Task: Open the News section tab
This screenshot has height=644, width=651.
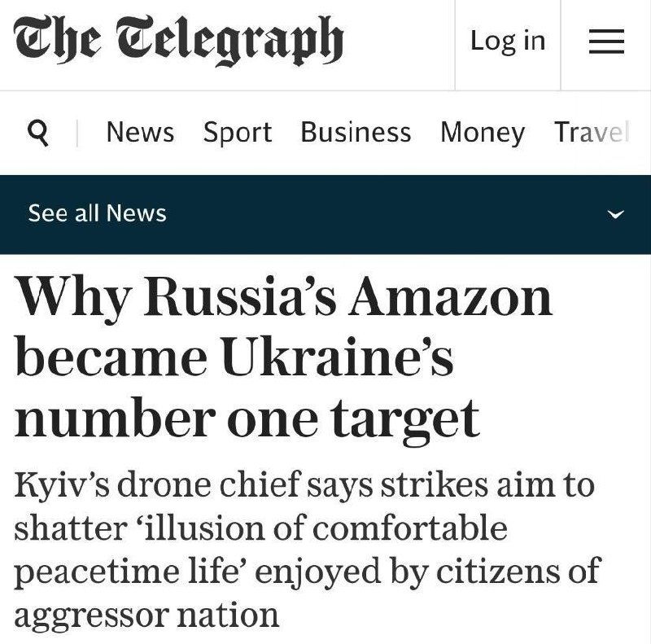Action: coord(140,132)
